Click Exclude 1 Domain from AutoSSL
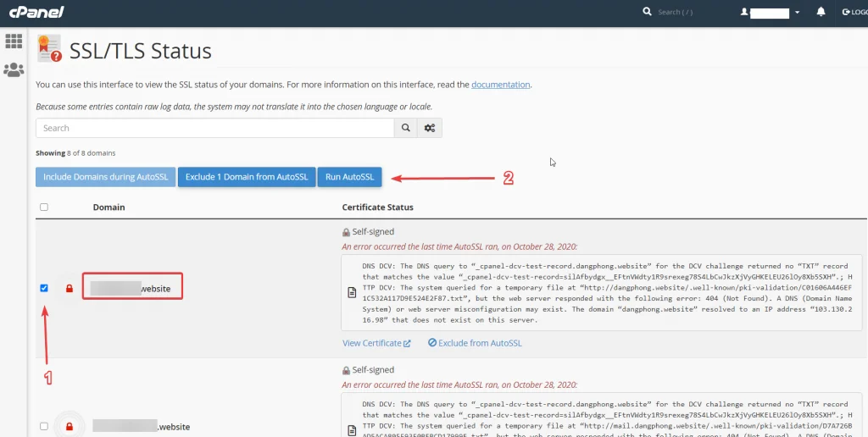 247,177
